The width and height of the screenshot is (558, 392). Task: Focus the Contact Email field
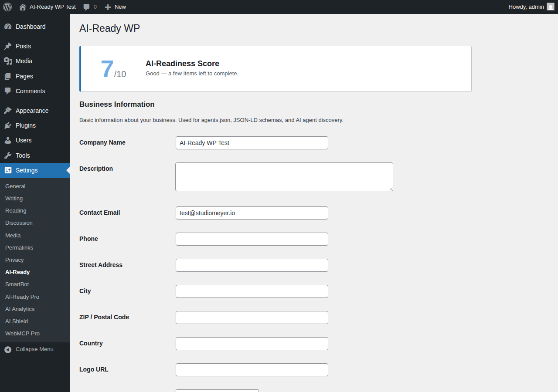pyautogui.click(x=252, y=213)
